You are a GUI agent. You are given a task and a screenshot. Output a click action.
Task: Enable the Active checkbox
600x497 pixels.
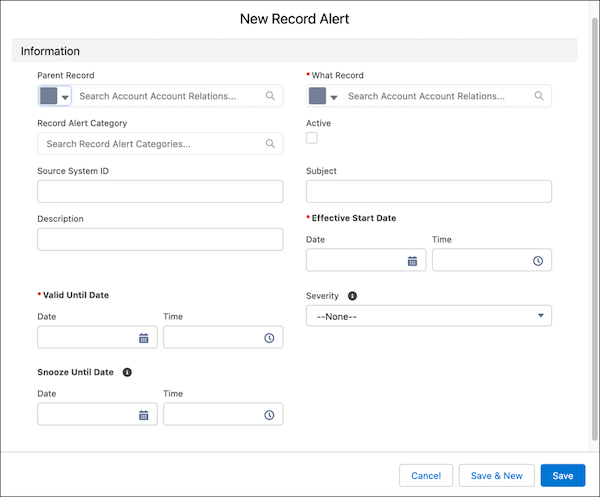[312, 138]
